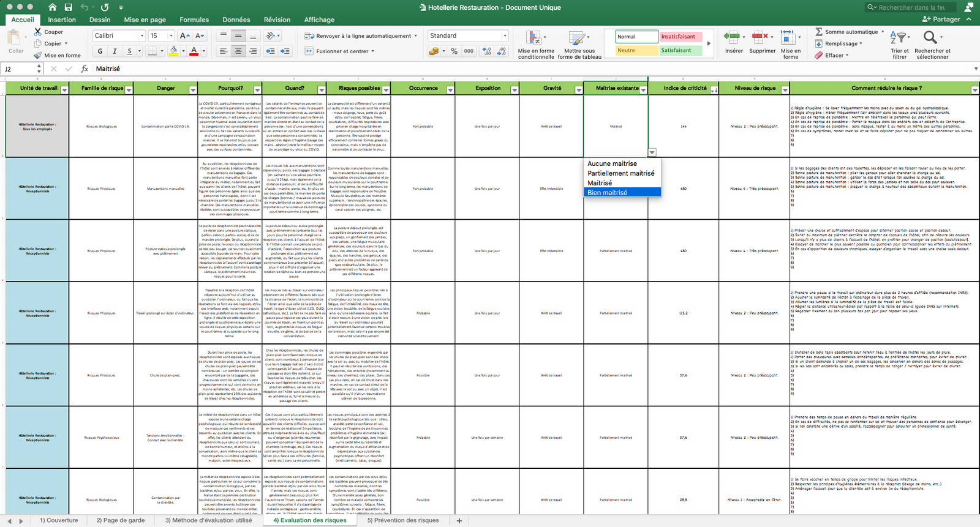Screen dimensions: 980x527
Task: Click the Supprimer cells icon
Action: click(x=759, y=38)
